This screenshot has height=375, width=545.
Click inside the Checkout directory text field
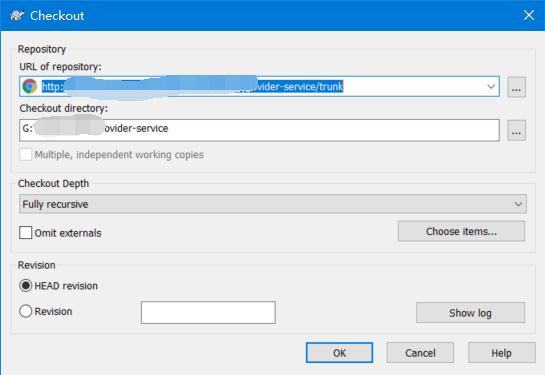tap(259, 130)
